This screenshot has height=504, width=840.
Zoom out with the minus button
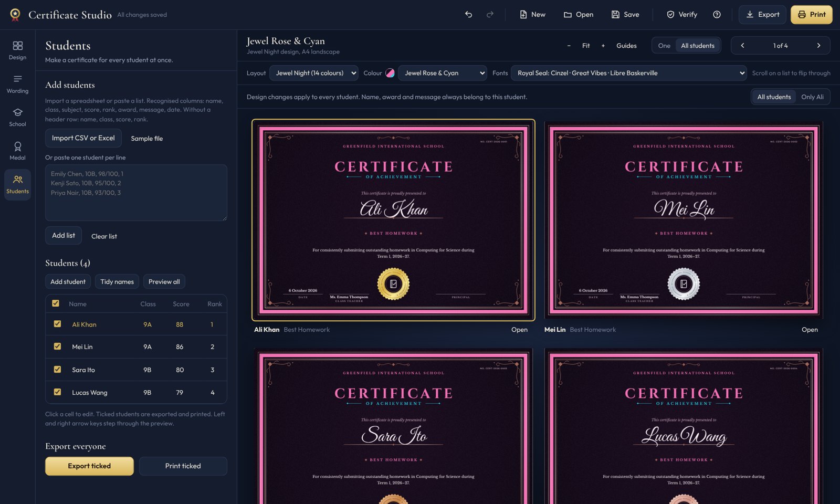569,46
